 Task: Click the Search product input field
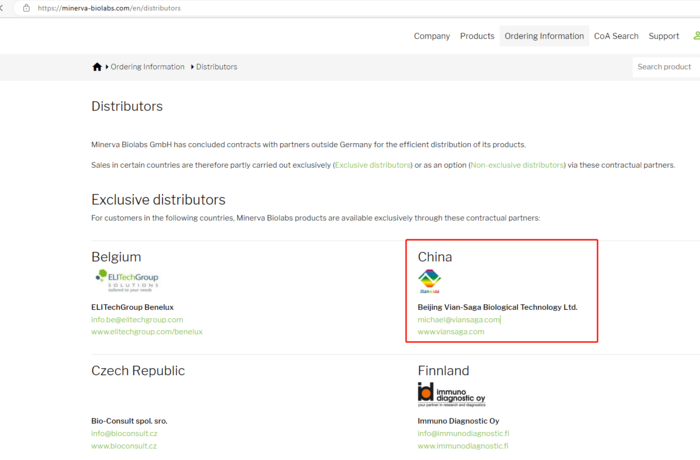click(x=666, y=67)
